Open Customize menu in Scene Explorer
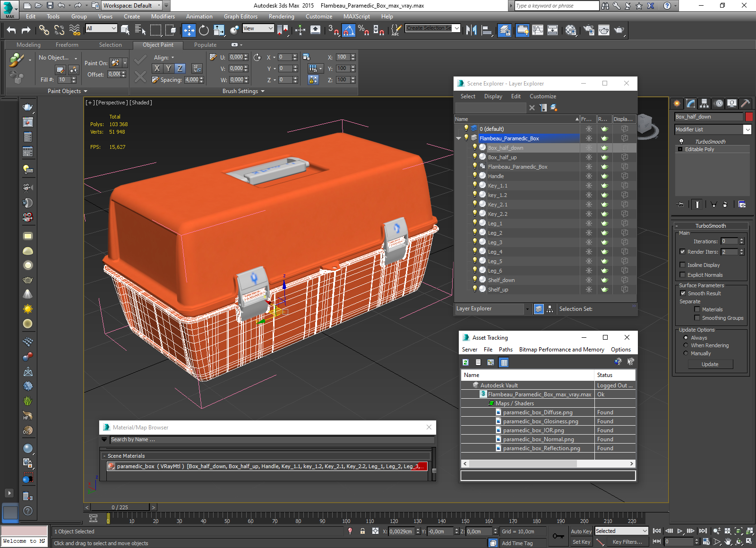The width and height of the screenshot is (756, 548). click(x=543, y=96)
